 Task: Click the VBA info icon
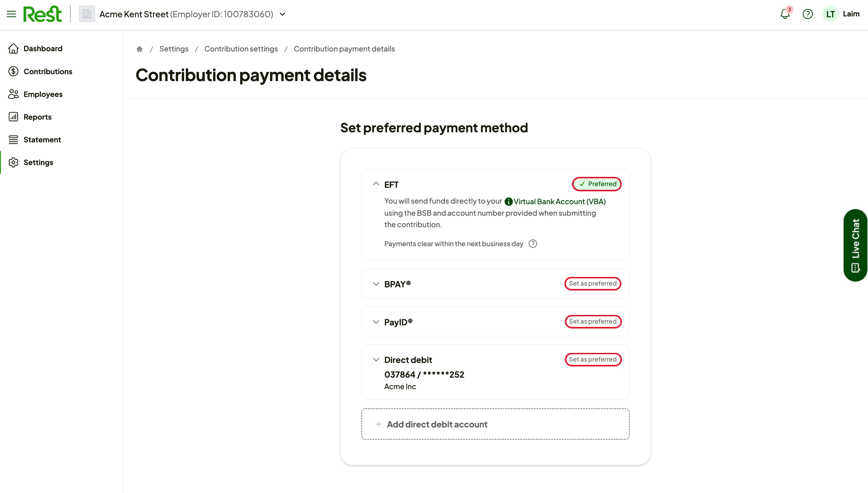508,202
